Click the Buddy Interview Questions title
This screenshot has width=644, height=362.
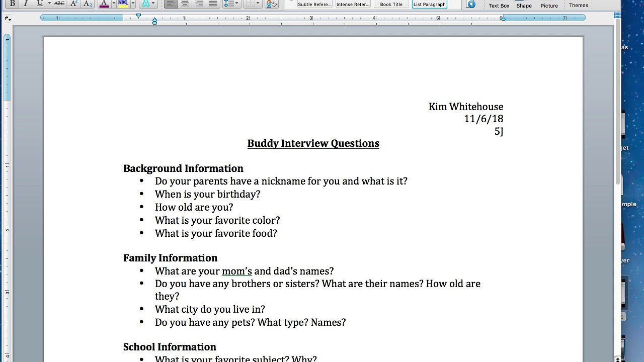313,143
